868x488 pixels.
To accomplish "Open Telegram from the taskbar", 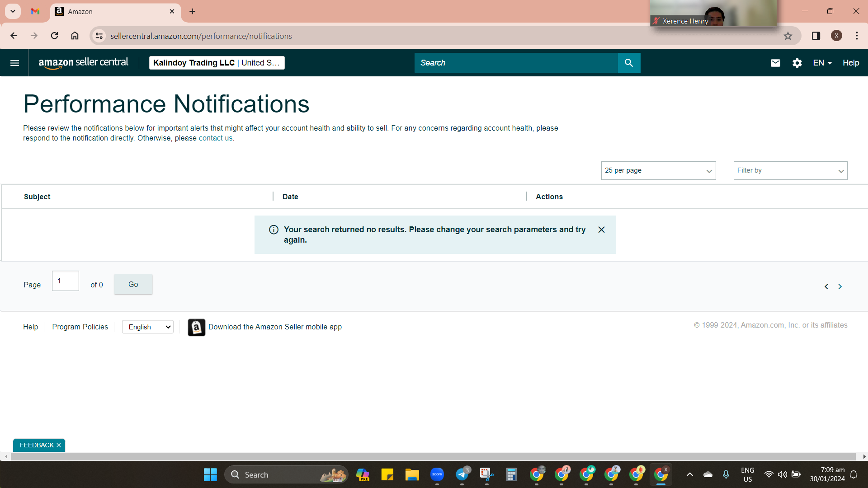I will point(462,474).
